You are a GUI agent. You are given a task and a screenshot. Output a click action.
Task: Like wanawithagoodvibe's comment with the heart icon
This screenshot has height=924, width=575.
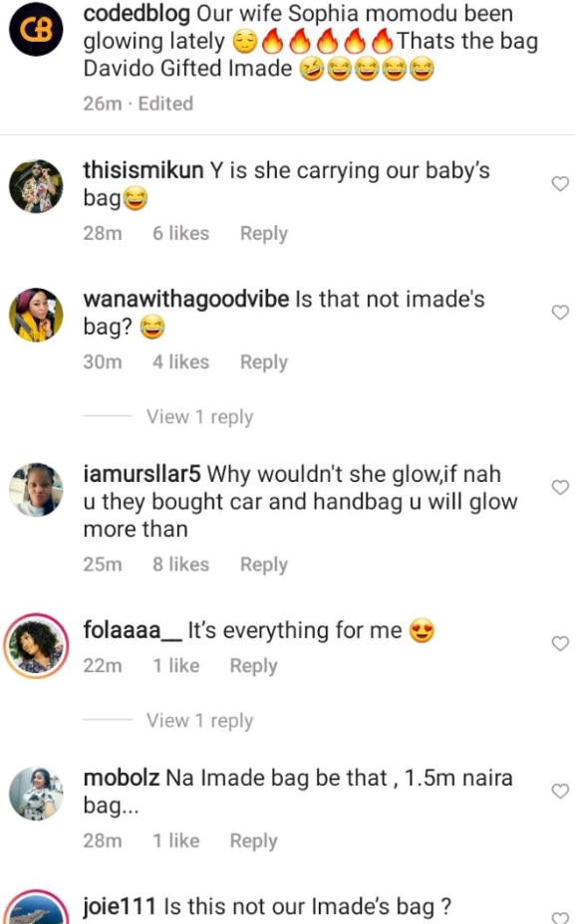[558, 311]
